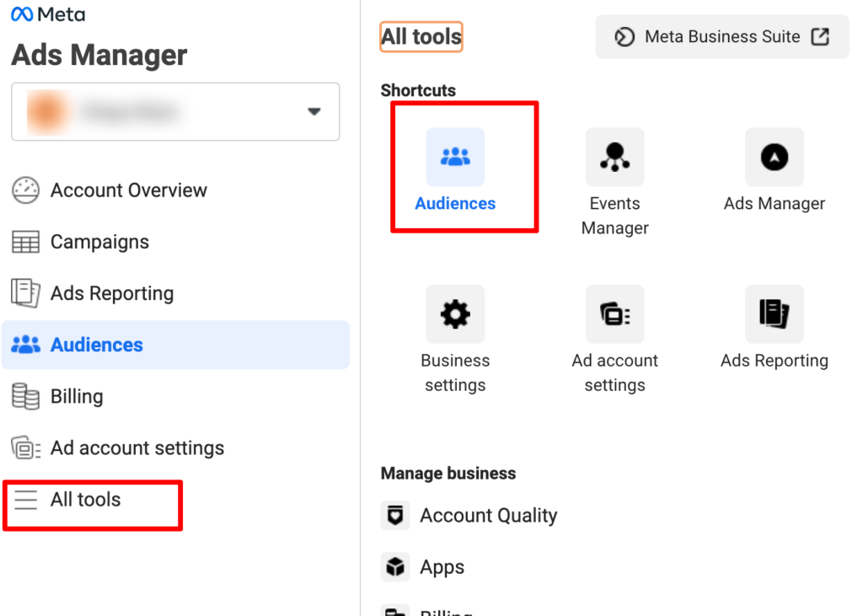Click the All tools hamburger icon
The width and height of the screenshot is (863, 616).
coord(25,500)
